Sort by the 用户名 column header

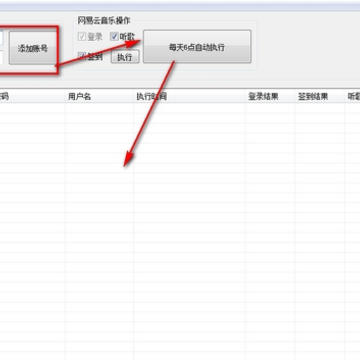point(99,97)
